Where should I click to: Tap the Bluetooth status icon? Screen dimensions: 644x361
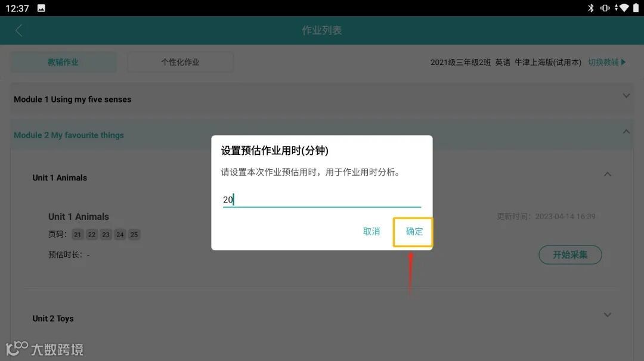click(x=590, y=8)
